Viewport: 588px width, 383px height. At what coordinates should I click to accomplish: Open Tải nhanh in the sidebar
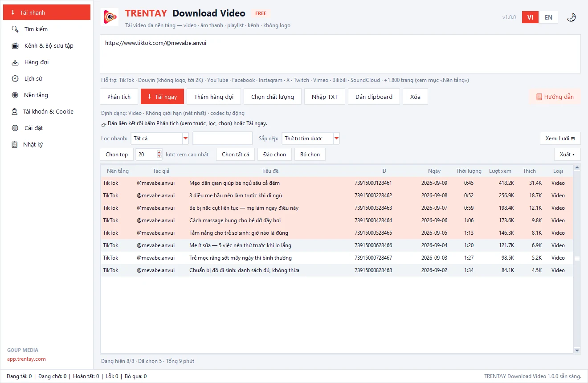click(x=47, y=12)
